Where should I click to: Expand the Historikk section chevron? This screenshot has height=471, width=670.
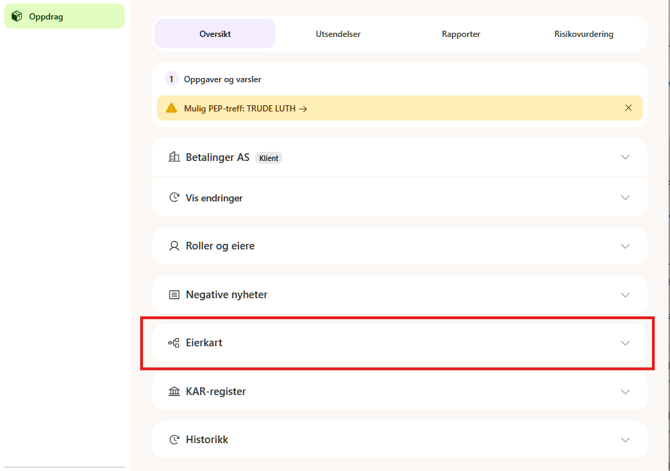[x=625, y=440]
